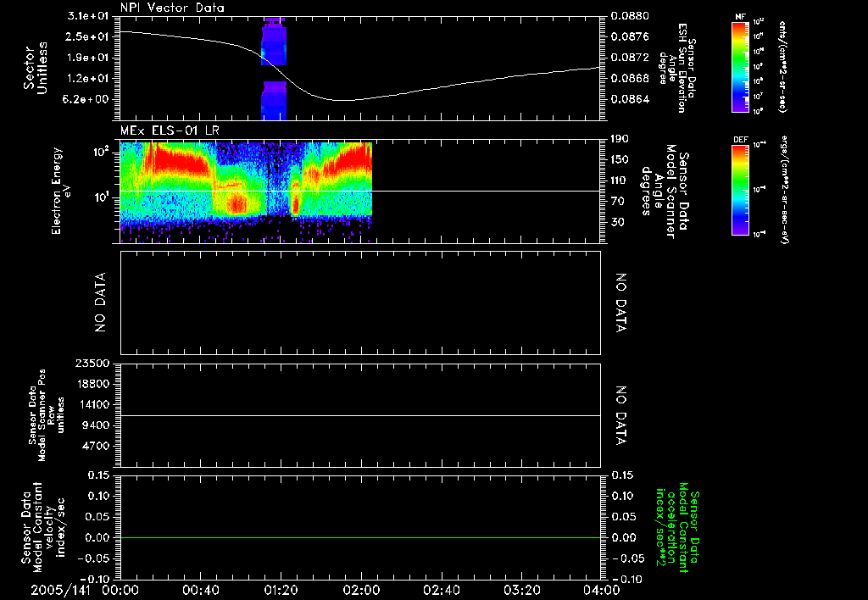This screenshot has height=600, width=868.
Task: Click the 'NPI Vector Data' panel title
Action: point(172,8)
